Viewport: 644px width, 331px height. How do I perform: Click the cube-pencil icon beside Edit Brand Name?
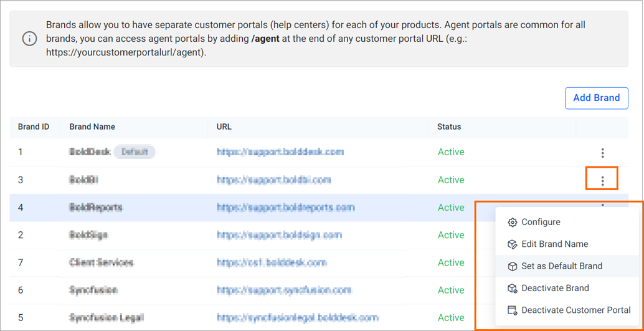[x=512, y=244]
